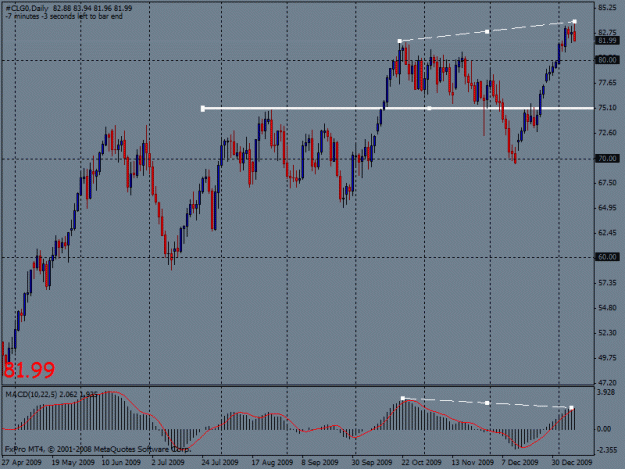Image resolution: width=625 pixels, height=469 pixels.
Task: Click the 60.00 price level label
Action: 607,257
